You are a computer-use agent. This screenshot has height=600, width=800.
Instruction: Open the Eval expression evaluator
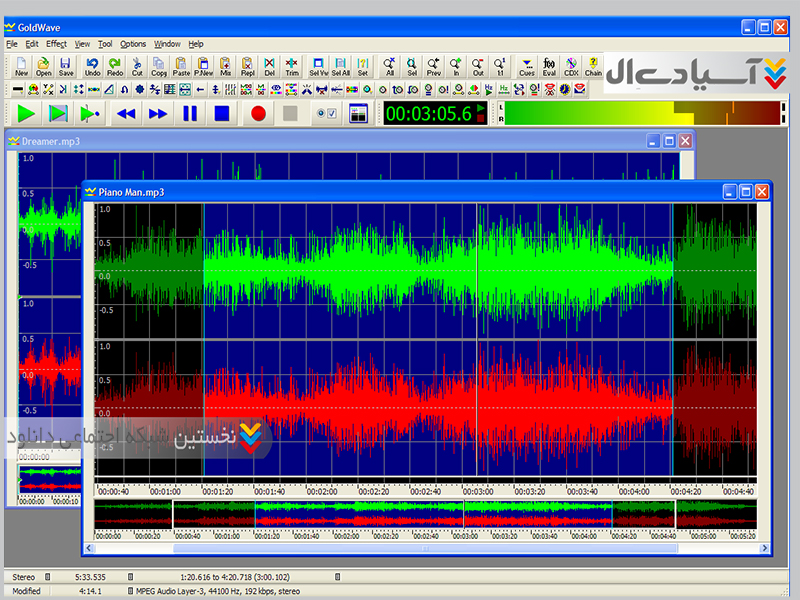(x=549, y=66)
